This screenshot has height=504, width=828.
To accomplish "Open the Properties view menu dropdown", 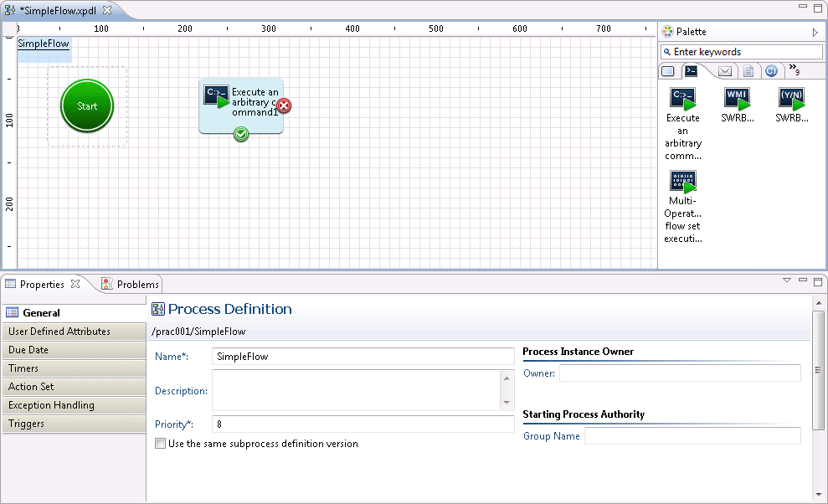I will point(786,280).
